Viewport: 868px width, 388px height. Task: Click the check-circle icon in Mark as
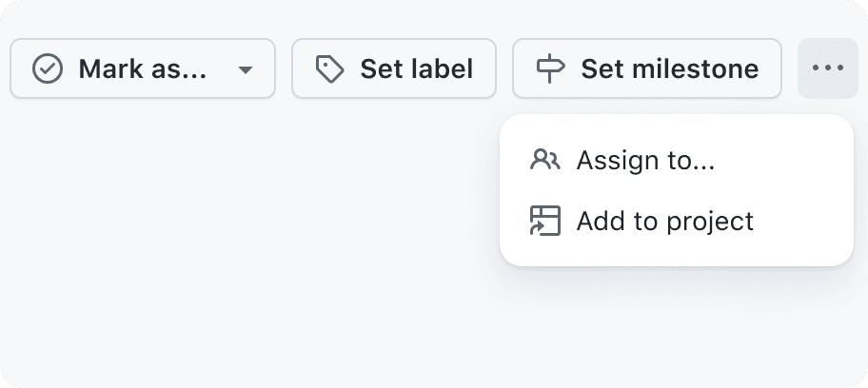pos(47,68)
